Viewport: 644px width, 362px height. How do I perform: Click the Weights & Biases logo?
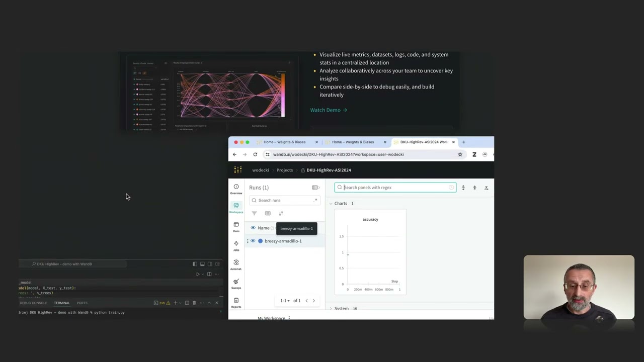tap(237, 170)
